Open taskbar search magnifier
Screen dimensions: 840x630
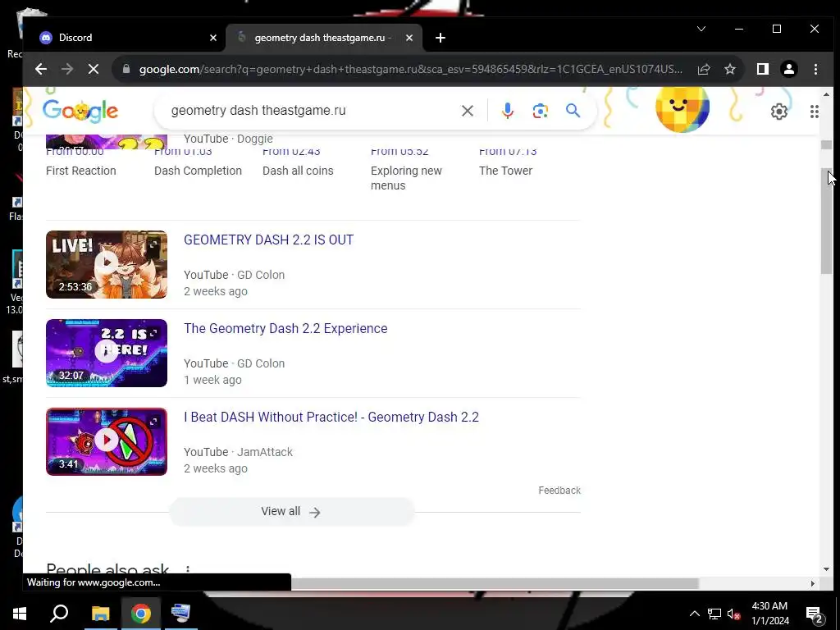(x=59, y=614)
